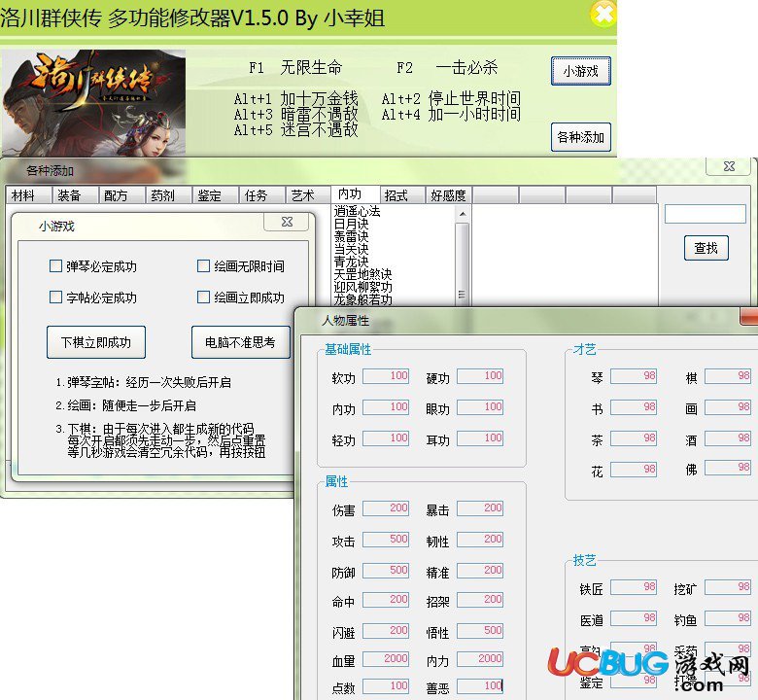Click the 耳功 value field
The image size is (758, 700).
click(x=480, y=437)
